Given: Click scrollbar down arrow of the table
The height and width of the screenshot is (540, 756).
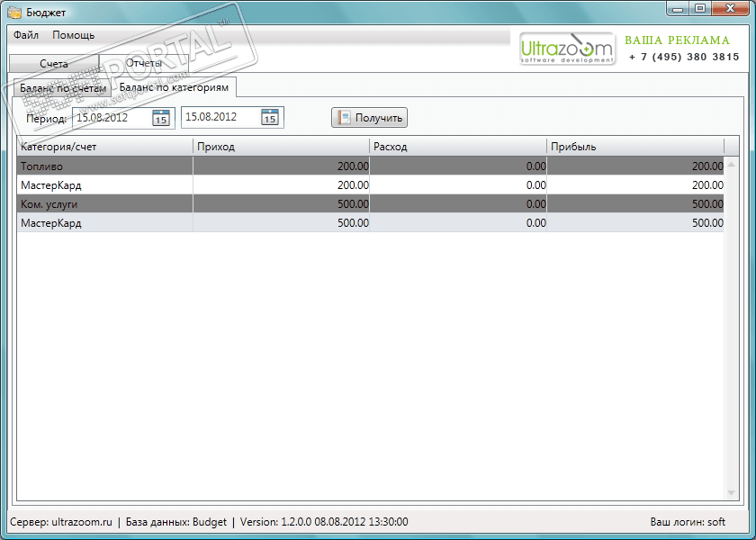Looking at the screenshot, I should tap(732, 493).
